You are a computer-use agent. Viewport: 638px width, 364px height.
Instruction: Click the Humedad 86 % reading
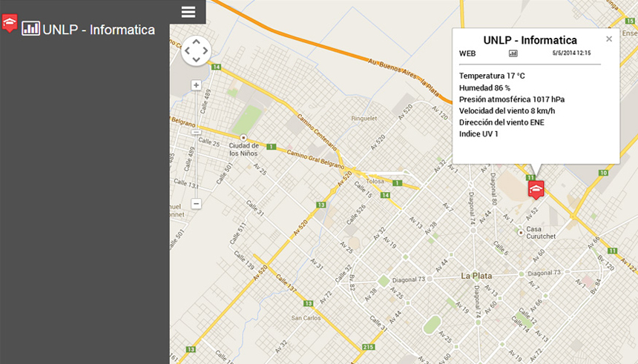tap(484, 87)
